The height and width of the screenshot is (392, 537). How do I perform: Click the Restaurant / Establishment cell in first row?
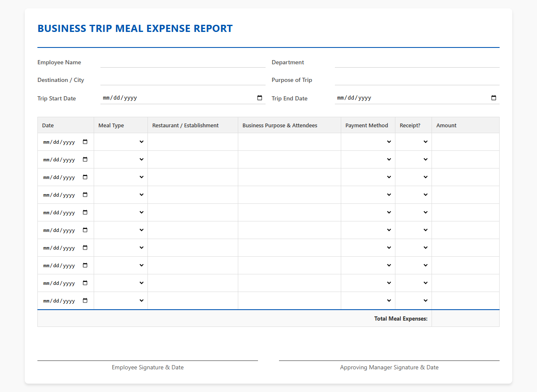(x=193, y=142)
